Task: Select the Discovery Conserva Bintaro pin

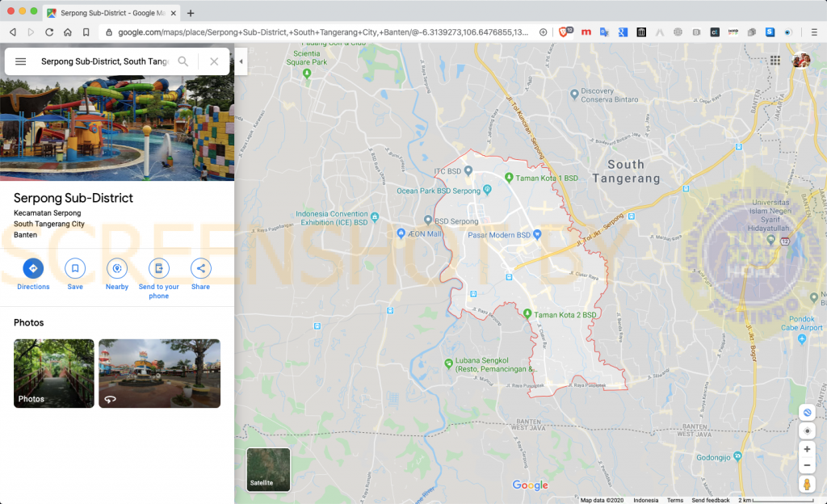Action: tap(574, 94)
